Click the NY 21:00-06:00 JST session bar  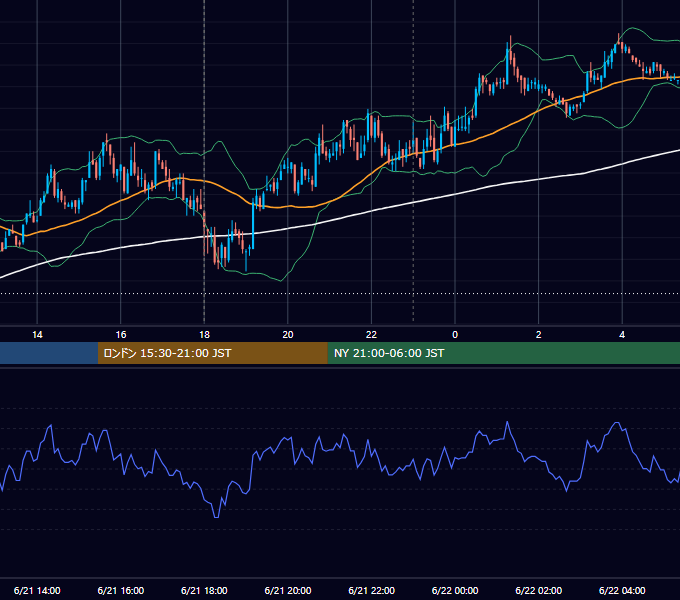click(503, 353)
